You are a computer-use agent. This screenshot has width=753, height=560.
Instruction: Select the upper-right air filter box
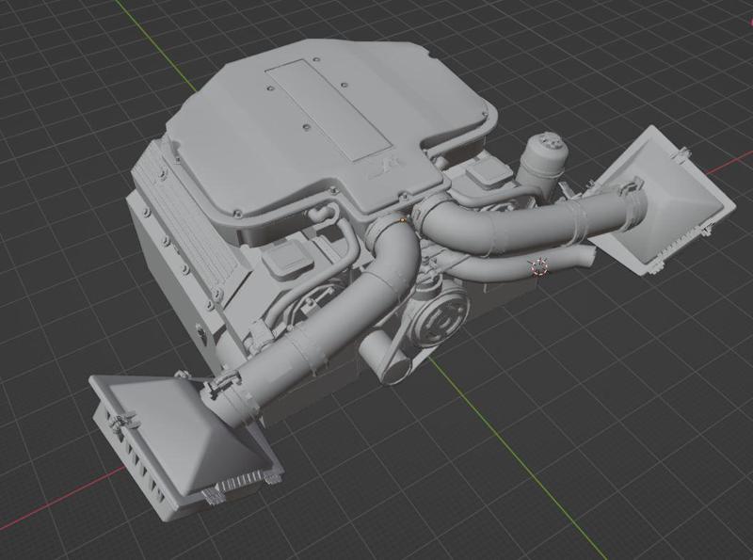664,200
